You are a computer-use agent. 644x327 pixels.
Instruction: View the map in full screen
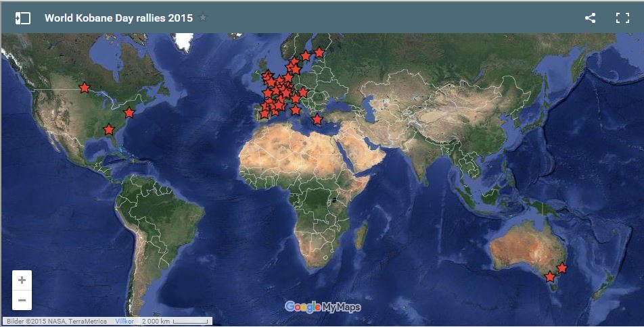point(622,18)
